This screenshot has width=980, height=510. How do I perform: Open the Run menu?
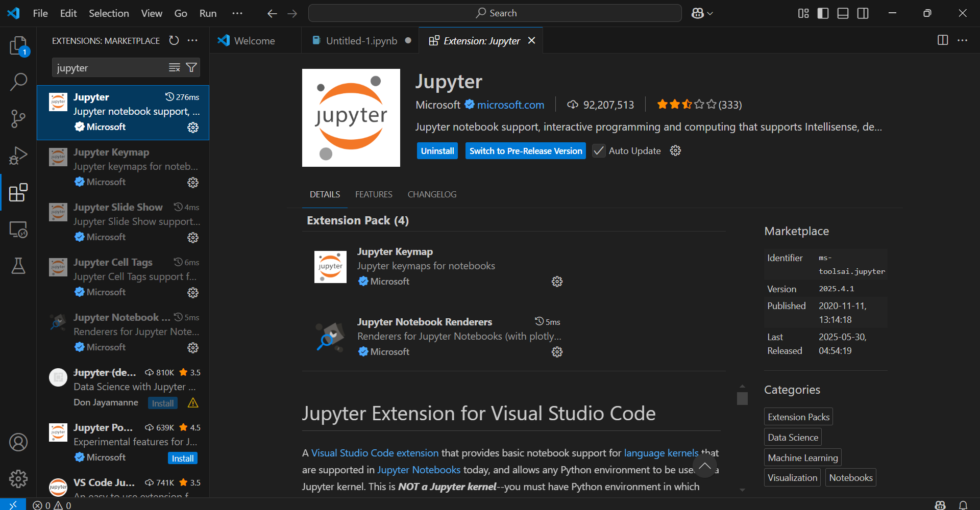[x=208, y=13]
